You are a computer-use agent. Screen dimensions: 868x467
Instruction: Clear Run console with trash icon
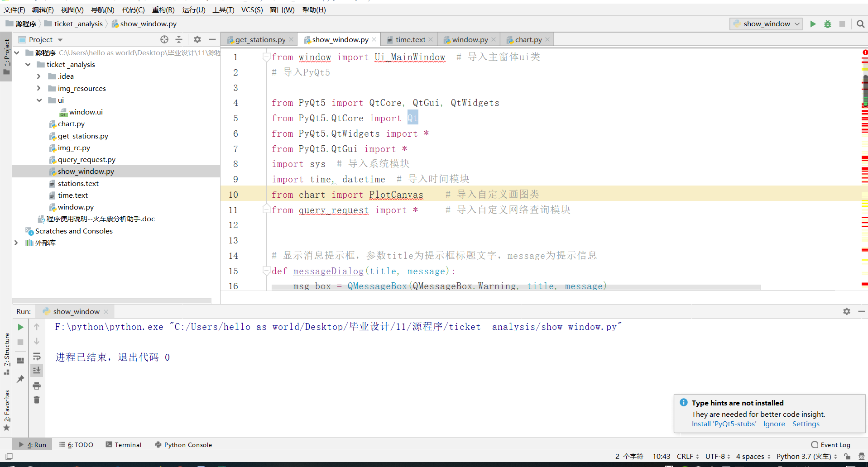37,400
